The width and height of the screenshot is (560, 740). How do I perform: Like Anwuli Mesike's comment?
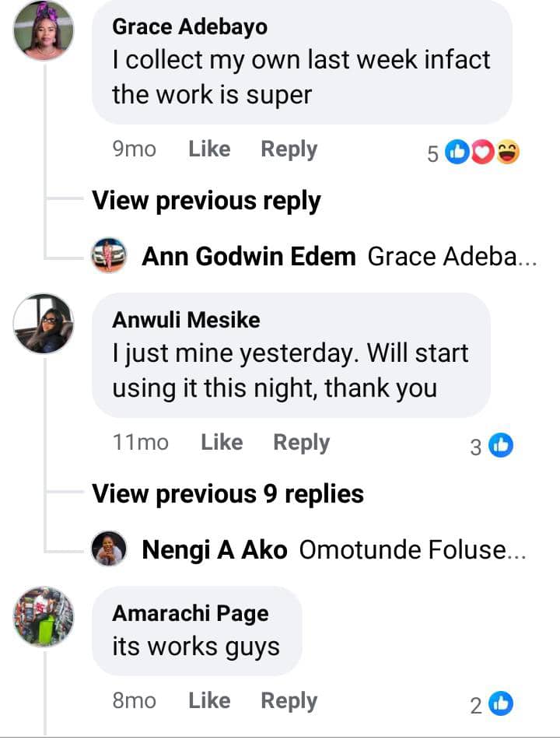pos(222,442)
